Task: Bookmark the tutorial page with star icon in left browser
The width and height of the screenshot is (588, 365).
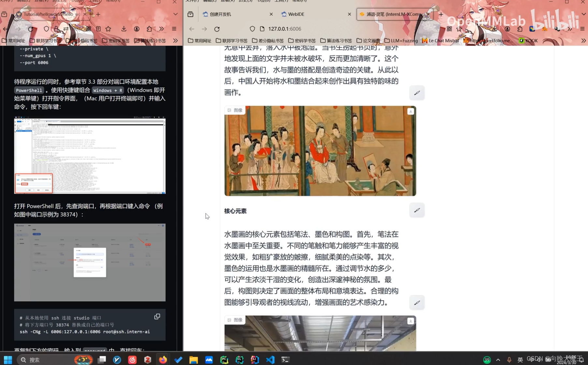Action: pyautogui.click(x=108, y=29)
